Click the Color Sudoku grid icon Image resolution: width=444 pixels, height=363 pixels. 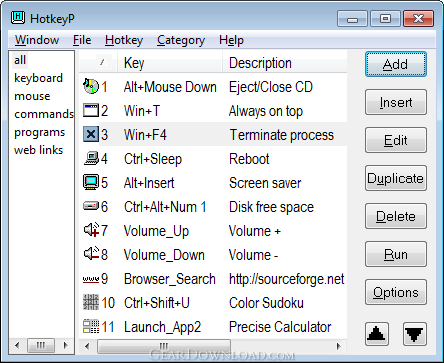(x=91, y=302)
